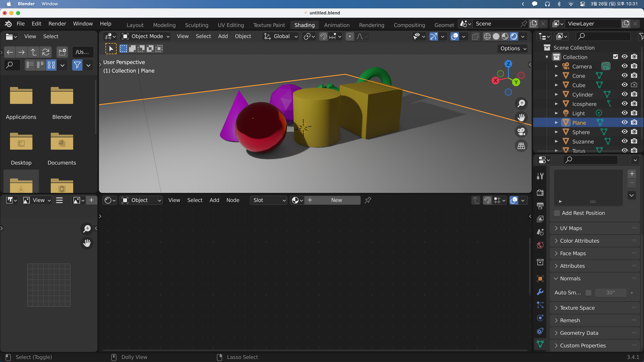
Task: Open the World properties tab
Action: click(540, 245)
